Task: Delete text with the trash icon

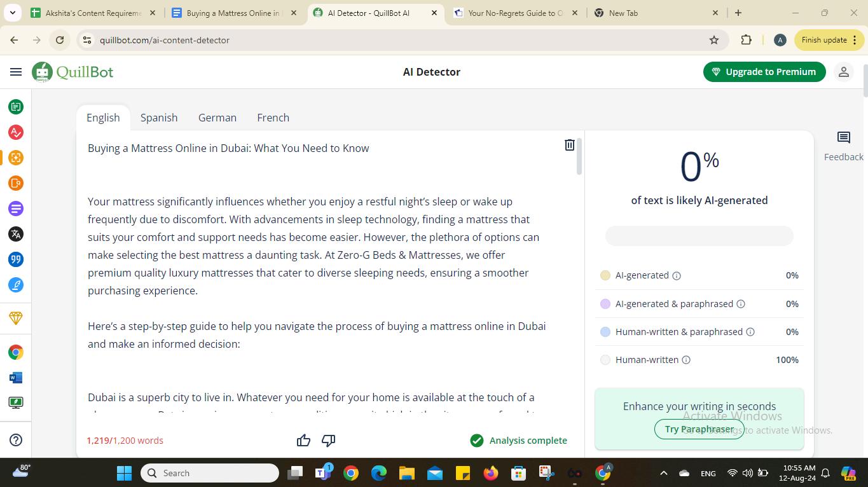Action: coord(570,145)
